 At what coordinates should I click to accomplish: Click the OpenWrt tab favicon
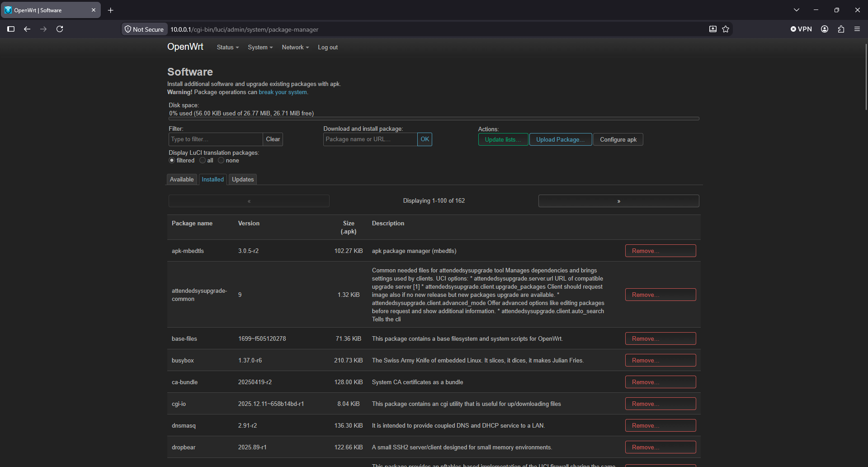[8, 10]
